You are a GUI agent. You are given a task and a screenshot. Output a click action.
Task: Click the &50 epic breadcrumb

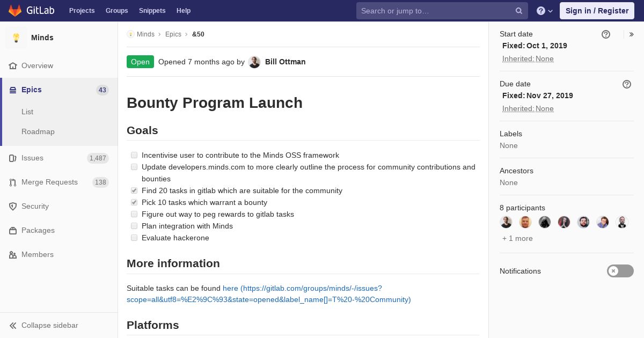pos(198,34)
